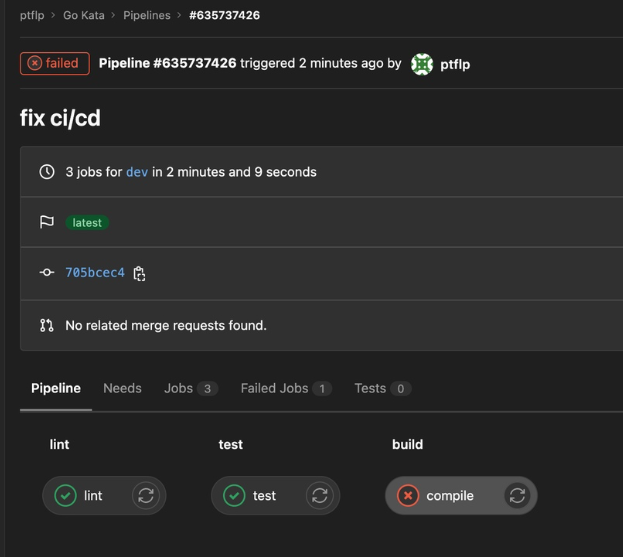
Task: Switch to the Needs tab
Action: click(x=122, y=388)
